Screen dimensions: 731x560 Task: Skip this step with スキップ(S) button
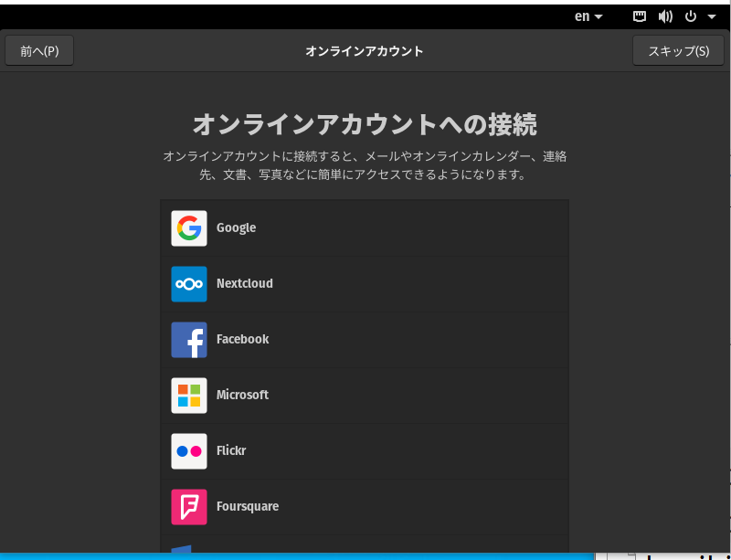click(x=678, y=51)
